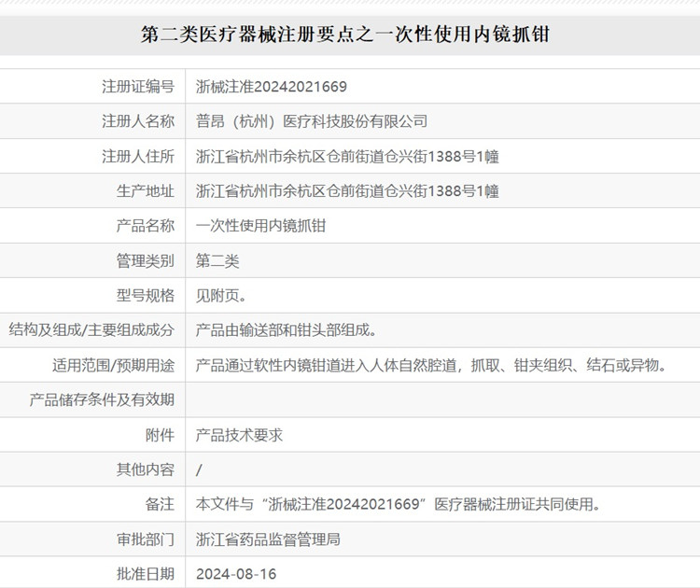Select the label 产品储存条件及有效期

pos(102,400)
